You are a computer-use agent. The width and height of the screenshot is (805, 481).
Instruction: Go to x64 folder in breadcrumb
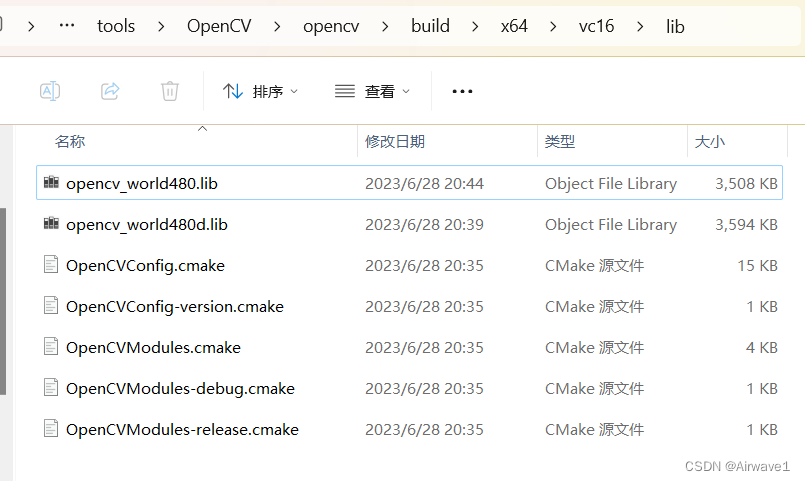[514, 27]
